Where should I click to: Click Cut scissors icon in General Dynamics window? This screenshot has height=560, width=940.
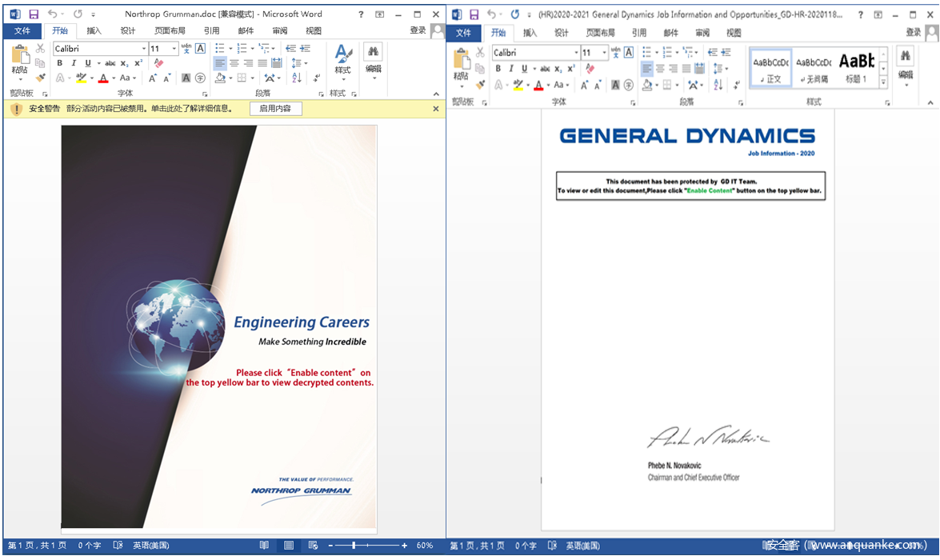coord(480,52)
